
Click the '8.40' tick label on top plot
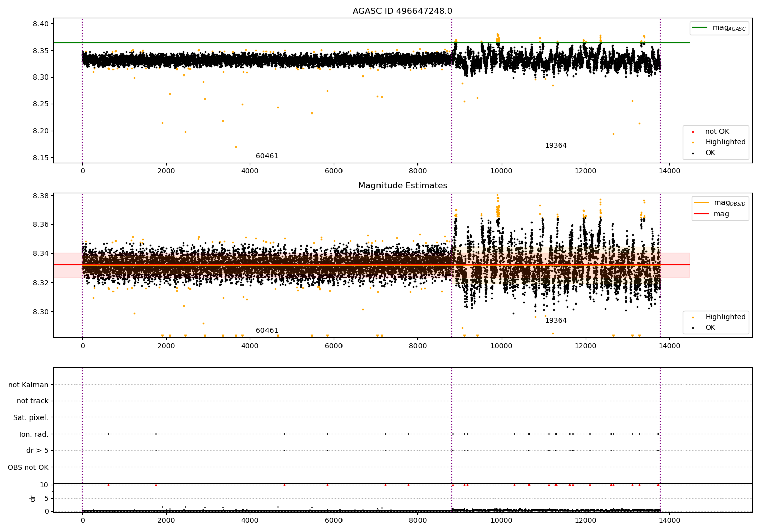(41, 24)
